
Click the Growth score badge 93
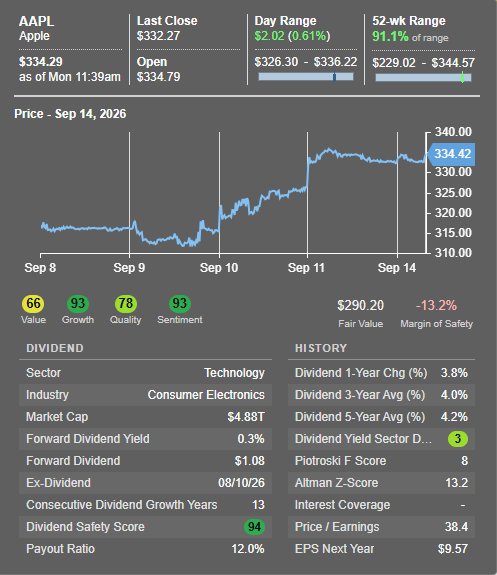(x=78, y=304)
